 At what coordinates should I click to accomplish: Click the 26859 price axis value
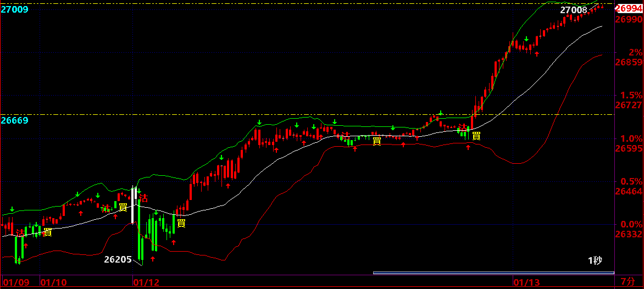coord(629,62)
